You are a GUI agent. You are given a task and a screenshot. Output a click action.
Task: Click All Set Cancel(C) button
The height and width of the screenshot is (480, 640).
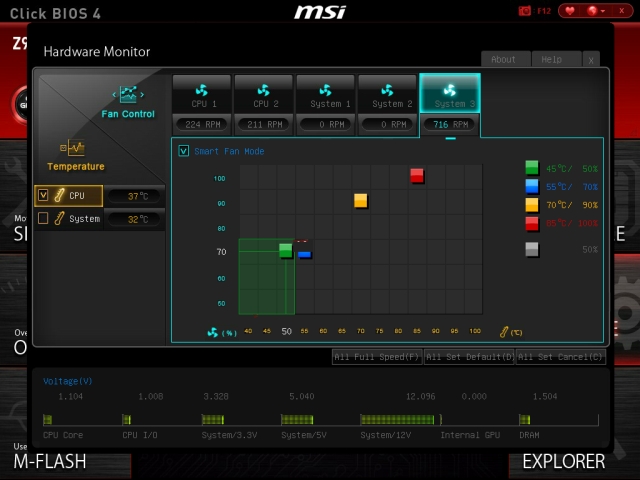(x=561, y=357)
